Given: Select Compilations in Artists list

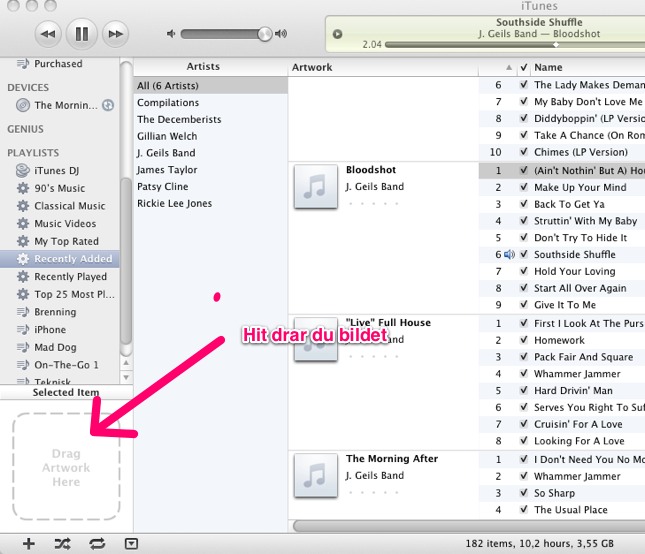Looking at the screenshot, I should [x=210, y=102].
